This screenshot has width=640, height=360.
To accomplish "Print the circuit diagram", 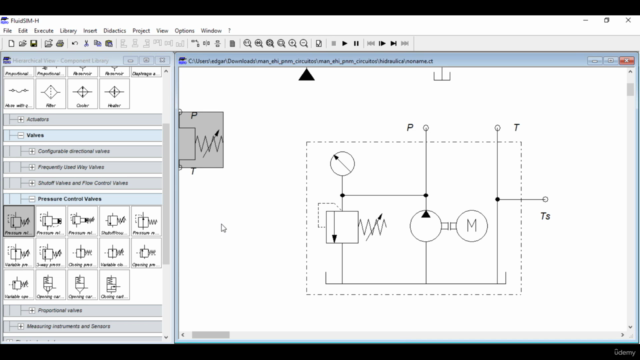I will [60, 43].
